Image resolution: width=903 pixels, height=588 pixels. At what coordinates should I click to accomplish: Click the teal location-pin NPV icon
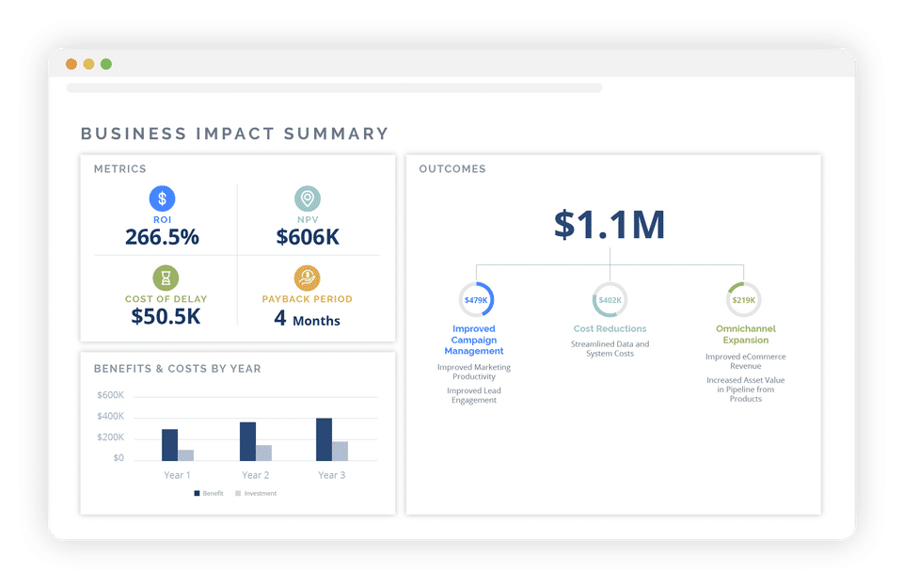308,199
